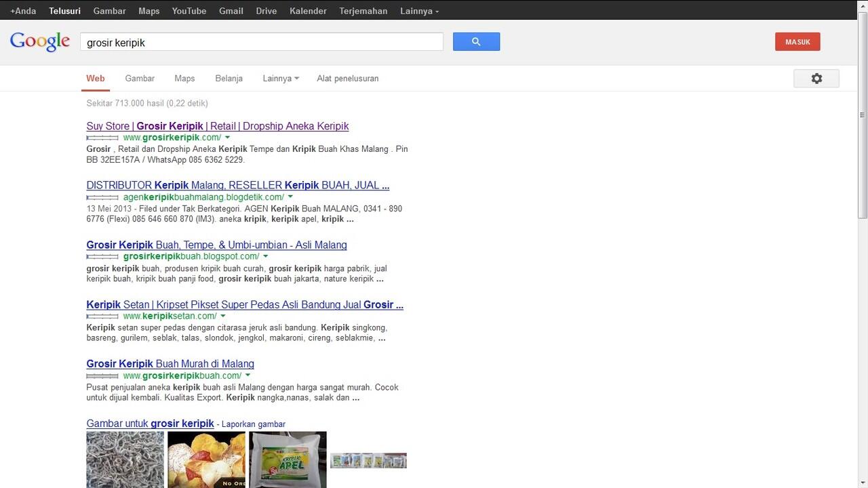868x488 pixels.
Task: Click the www.grosirkeripikbuah.com URL text
Action: click(x=182, y=375)
